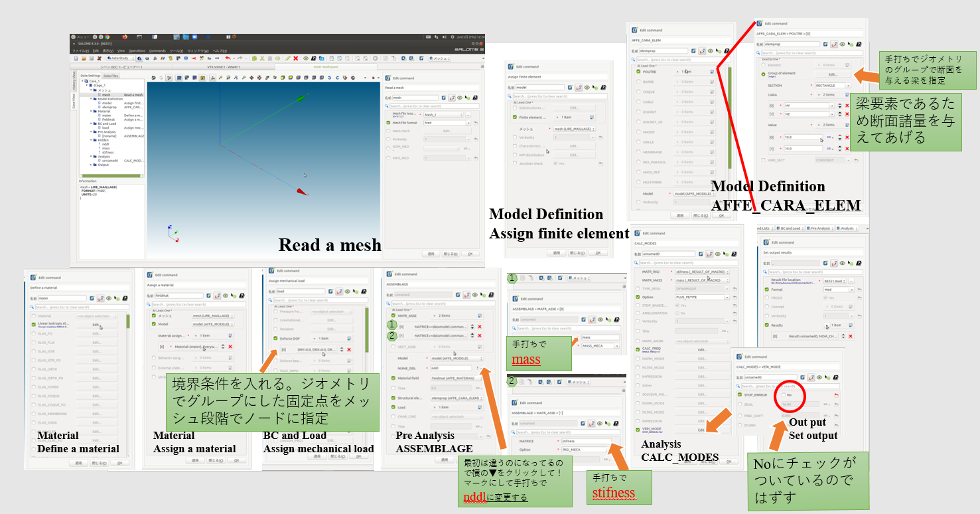Open the vertical History View tab
The width and height of the screenshot is (980, 514).
[x=74, y=80]
